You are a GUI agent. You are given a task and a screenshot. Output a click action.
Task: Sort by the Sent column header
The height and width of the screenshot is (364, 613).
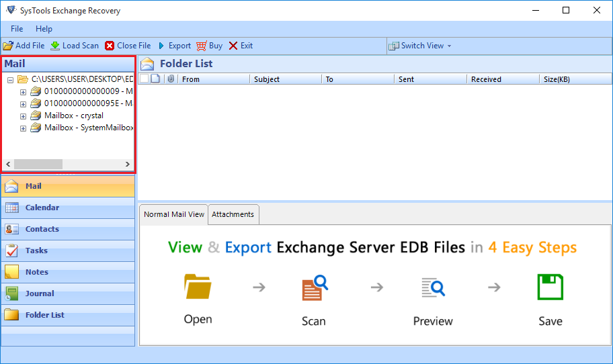tap(431, 79)
